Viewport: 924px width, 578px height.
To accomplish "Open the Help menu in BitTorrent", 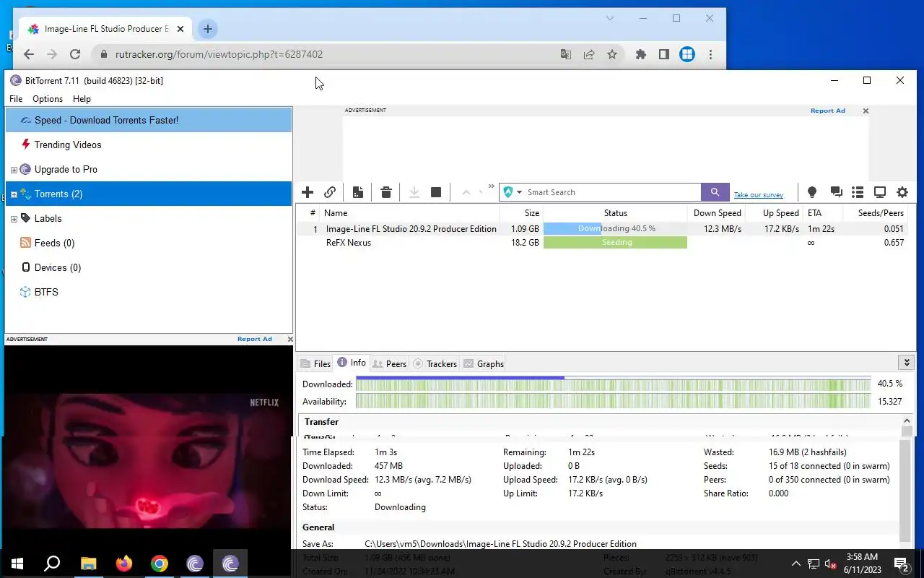I will pyautogui.click(x=82, y=99).
